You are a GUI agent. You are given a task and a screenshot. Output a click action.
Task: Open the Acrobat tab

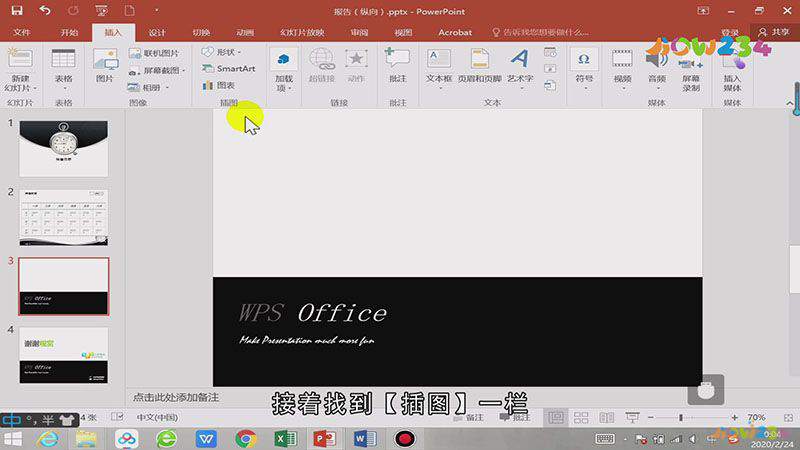coord(455,32)
